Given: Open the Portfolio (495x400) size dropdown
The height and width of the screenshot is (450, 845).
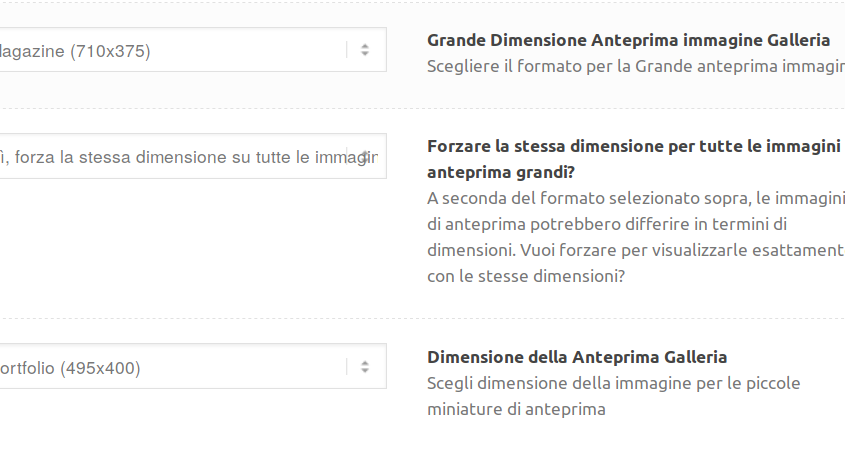Looking at the screenshot, I should click(193, 366).
